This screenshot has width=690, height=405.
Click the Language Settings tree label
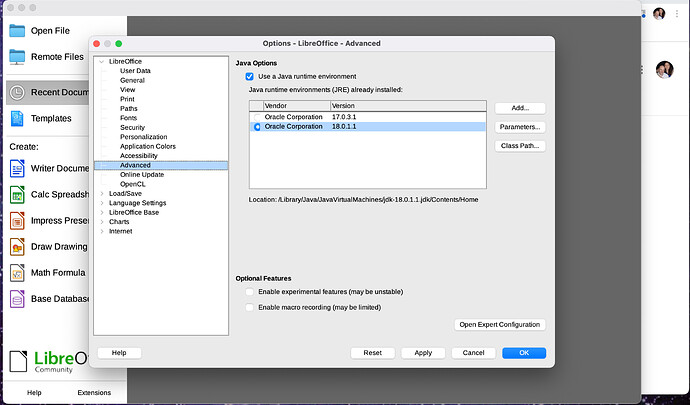137,203
